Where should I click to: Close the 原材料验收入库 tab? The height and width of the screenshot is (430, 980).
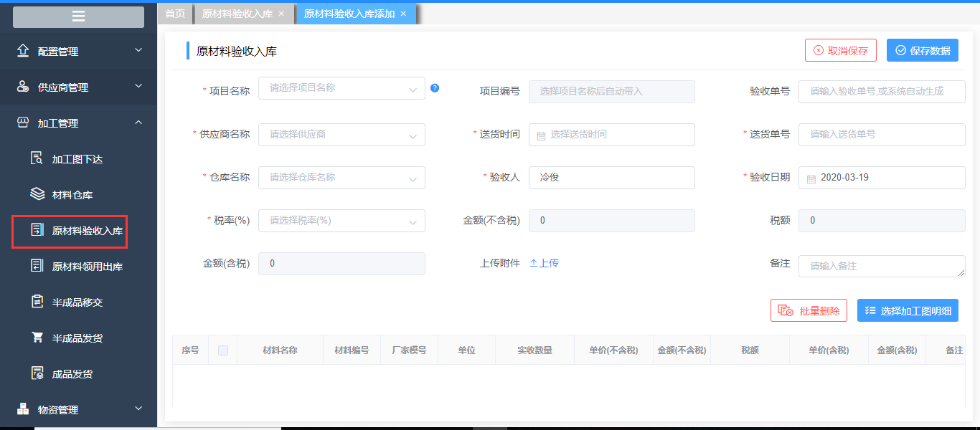[x=281, y=14]
